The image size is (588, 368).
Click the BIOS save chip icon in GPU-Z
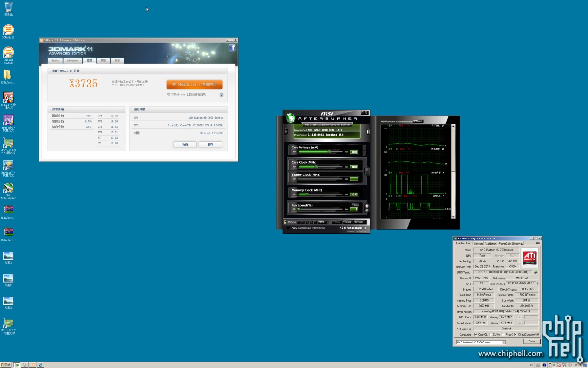536,272
